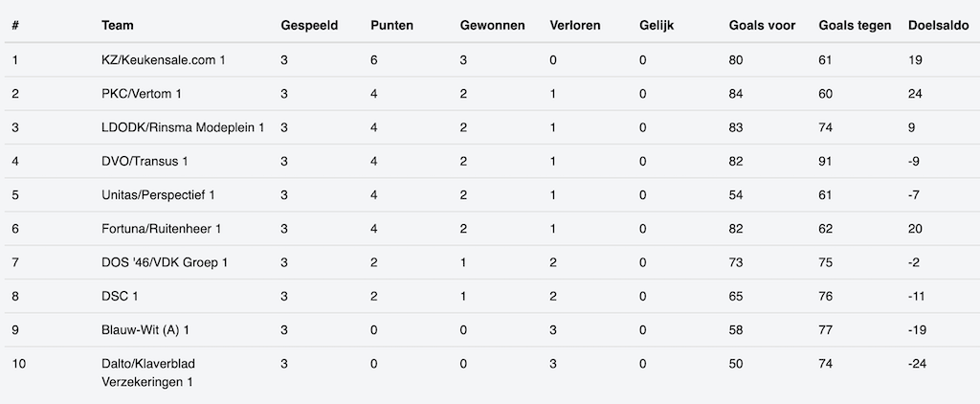Image resolution: width=980 pixels, height=404 pixels.
Task: Click the Verloren column header
Action: coord(575,26)
